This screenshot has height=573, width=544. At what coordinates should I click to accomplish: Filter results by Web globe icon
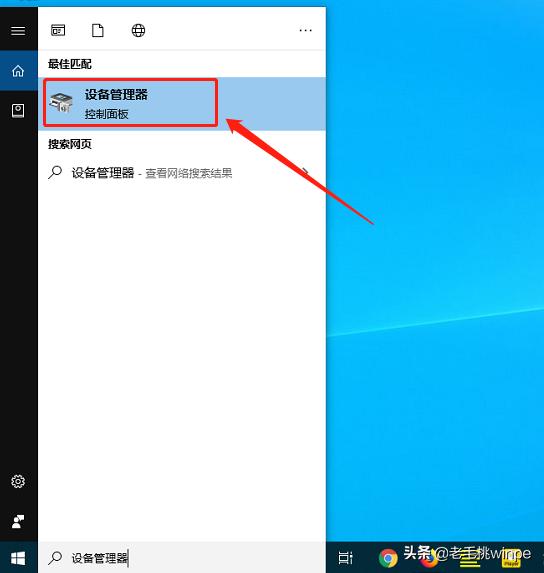pos(138,30)
